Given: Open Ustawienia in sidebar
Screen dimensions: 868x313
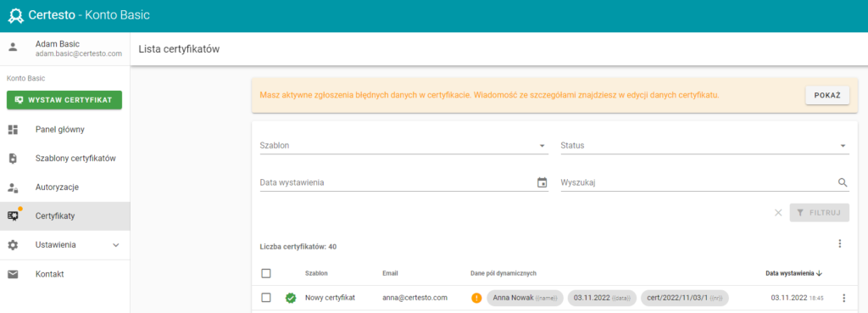Looking at the screenshot, I should [x=64, y=245].
